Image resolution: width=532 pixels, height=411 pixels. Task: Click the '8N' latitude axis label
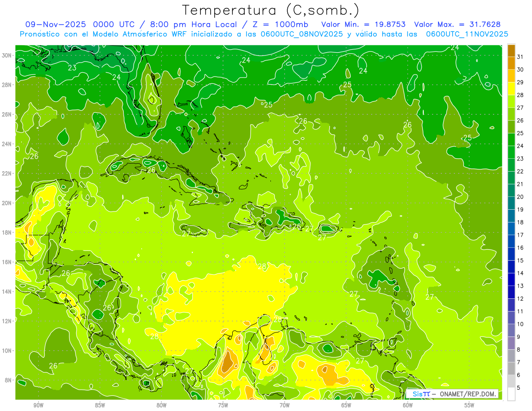click(8, 380)
